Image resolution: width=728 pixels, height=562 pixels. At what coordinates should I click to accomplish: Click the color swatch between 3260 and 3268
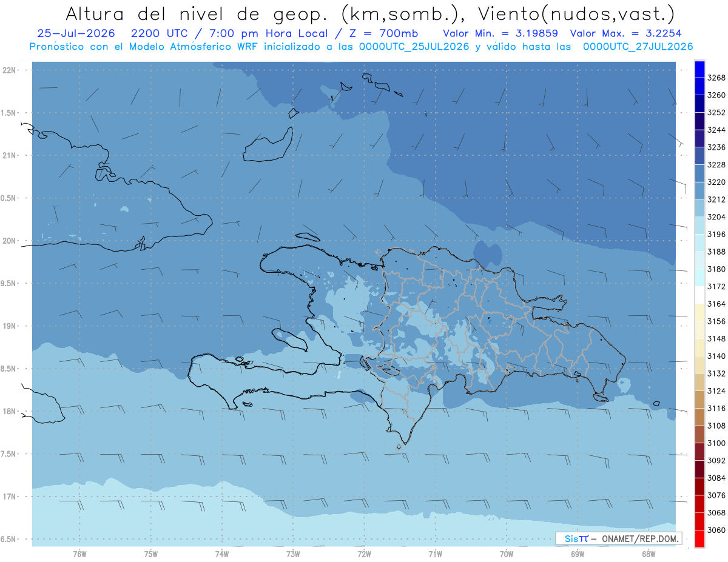click(699, 87)
